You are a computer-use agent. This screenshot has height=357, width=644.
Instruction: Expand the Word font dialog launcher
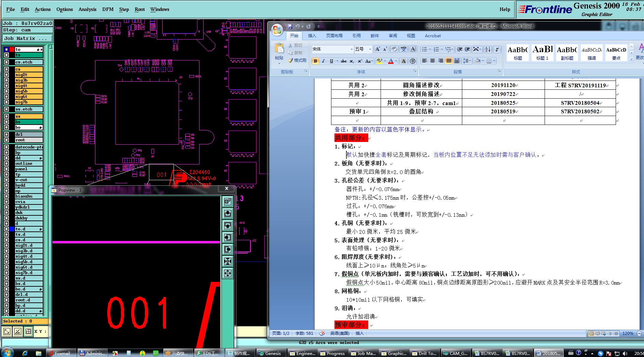(x=415, y=71)
